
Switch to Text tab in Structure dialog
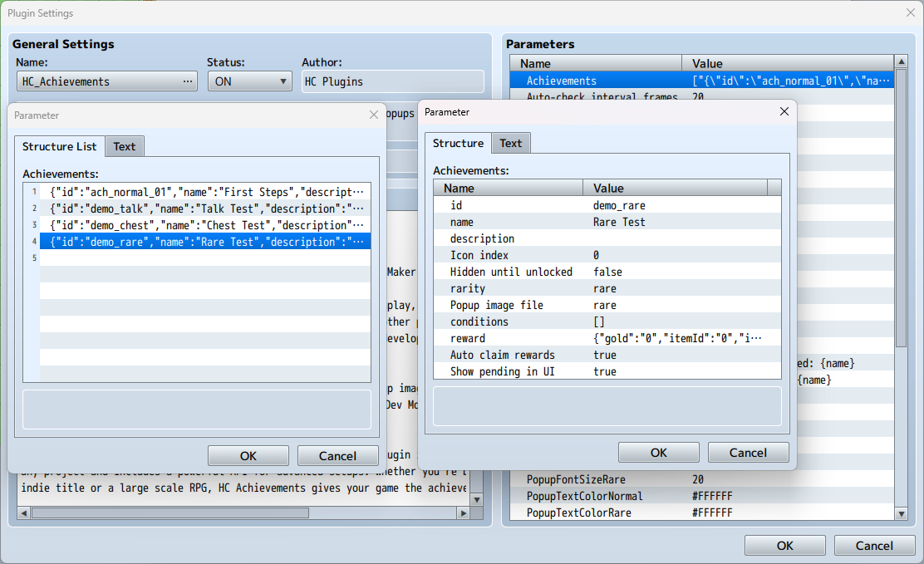(511, 144)
